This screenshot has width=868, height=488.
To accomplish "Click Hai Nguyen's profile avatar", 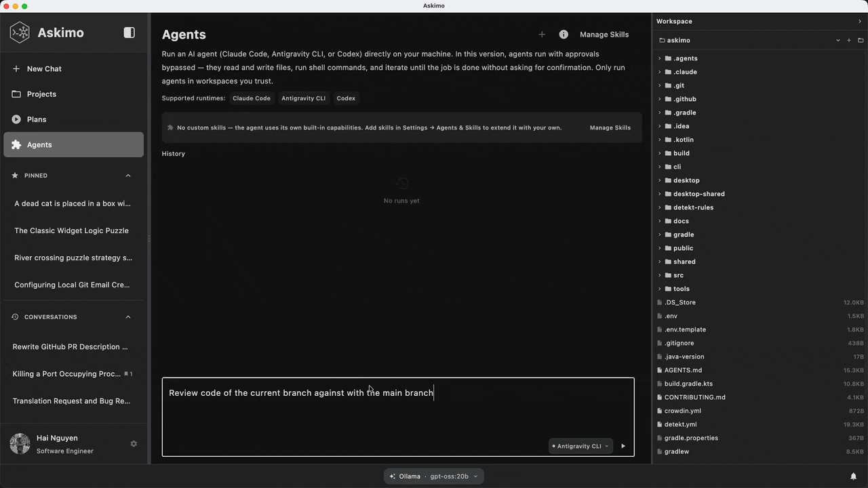I will [20, 444].
